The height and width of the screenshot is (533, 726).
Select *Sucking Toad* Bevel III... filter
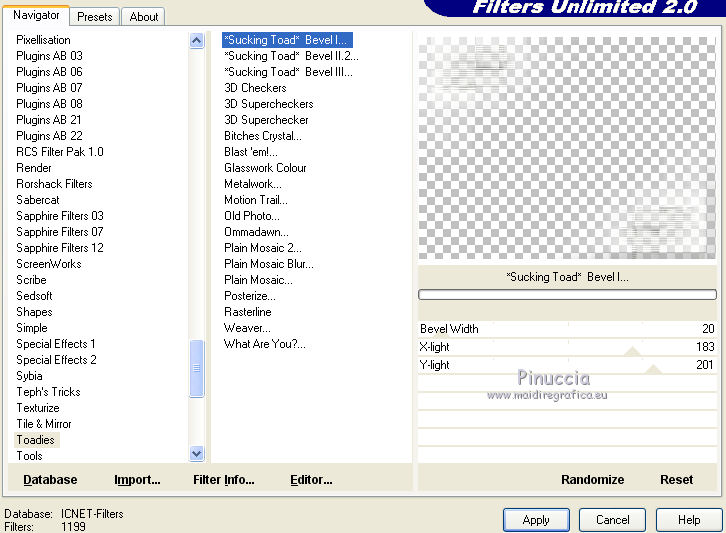[288, 72]
